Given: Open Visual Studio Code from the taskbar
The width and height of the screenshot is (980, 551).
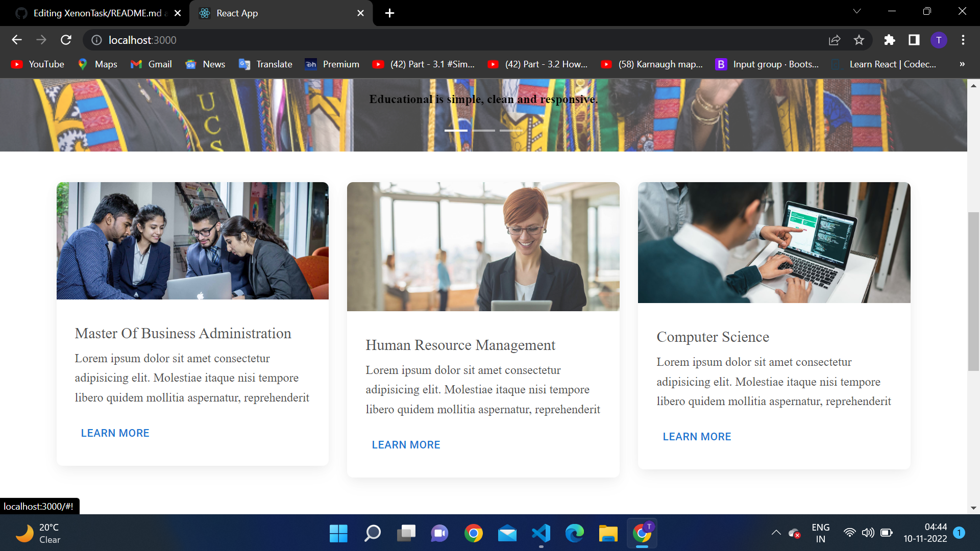Looking at the screenshot, I should pos(541,534).
